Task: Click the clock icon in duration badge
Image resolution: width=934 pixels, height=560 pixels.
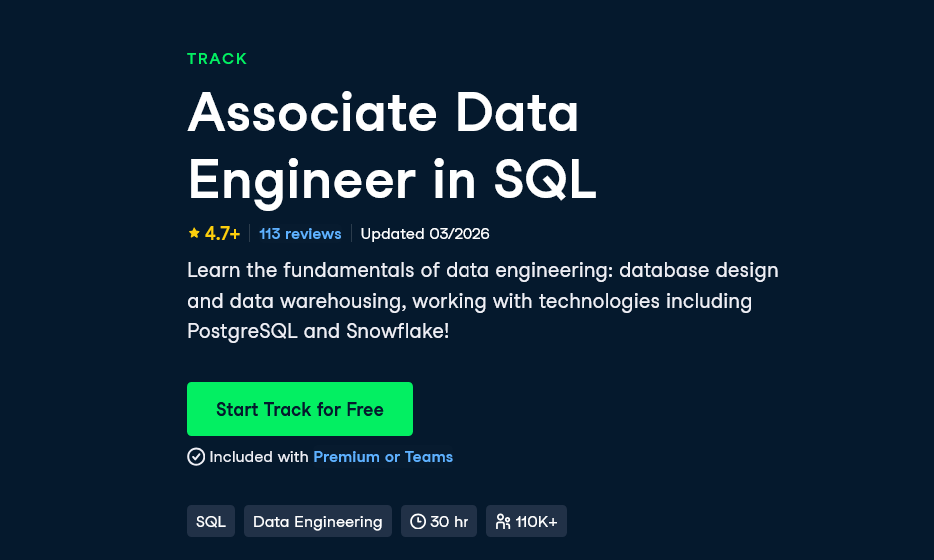Action: [x=418, y=522]
